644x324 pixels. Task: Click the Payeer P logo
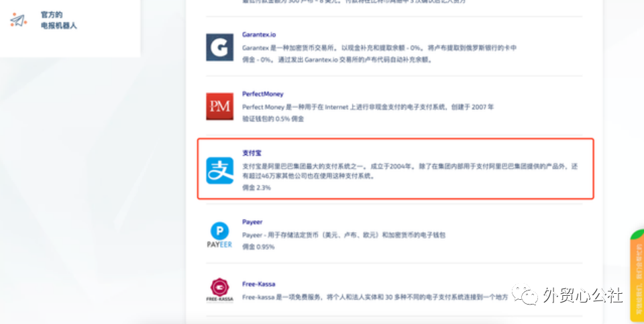click(220, 235)
